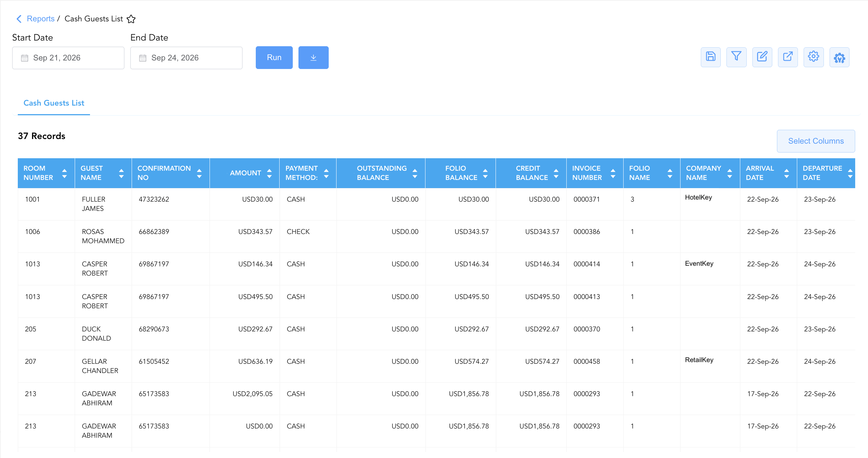The height and width of the screenshot is (458, 868).
Task: Sort by Credit Balance column arrows
Action: [x=556, y=173]
